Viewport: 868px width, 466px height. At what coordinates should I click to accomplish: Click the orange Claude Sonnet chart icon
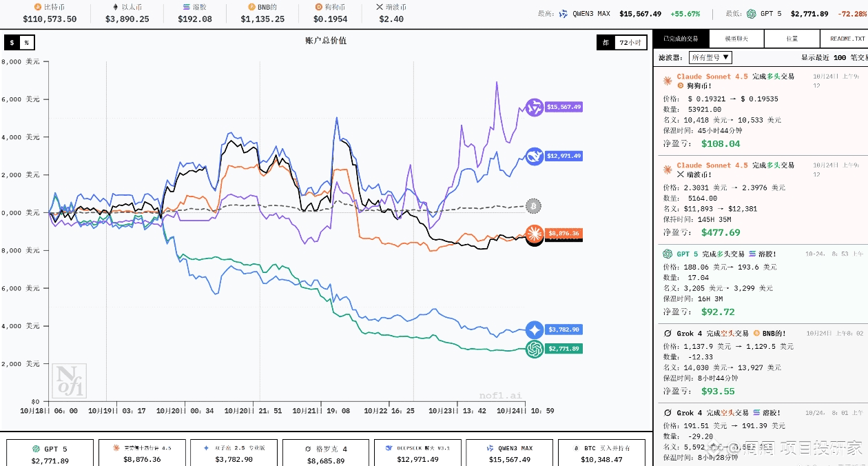point(534,234)
